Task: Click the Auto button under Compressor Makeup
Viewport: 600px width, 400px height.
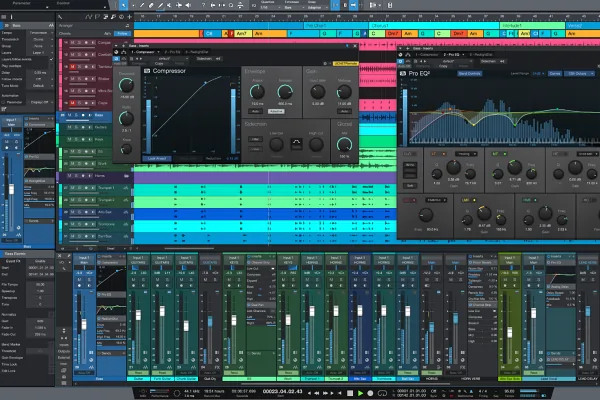Action: click(x=344, y=111)
